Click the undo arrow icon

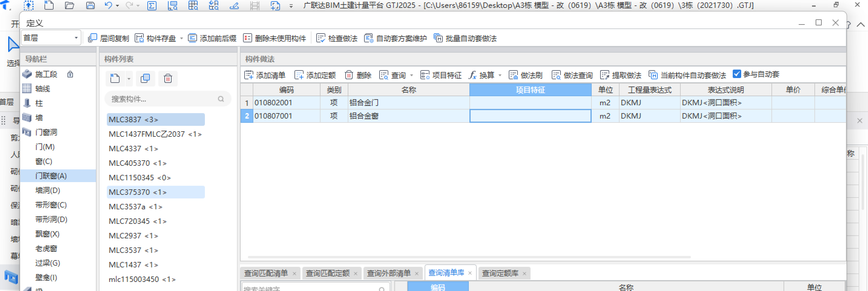(x=108, y=5)
